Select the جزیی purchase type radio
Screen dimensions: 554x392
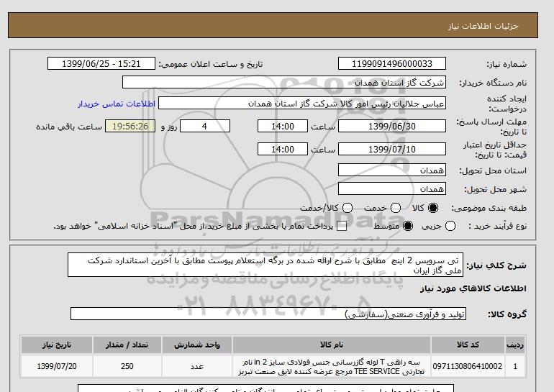(x=450, y=226)
